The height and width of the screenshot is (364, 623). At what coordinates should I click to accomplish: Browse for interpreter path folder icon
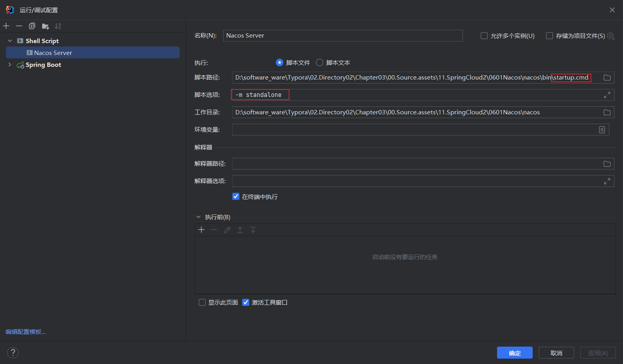[x=607, y=164]
